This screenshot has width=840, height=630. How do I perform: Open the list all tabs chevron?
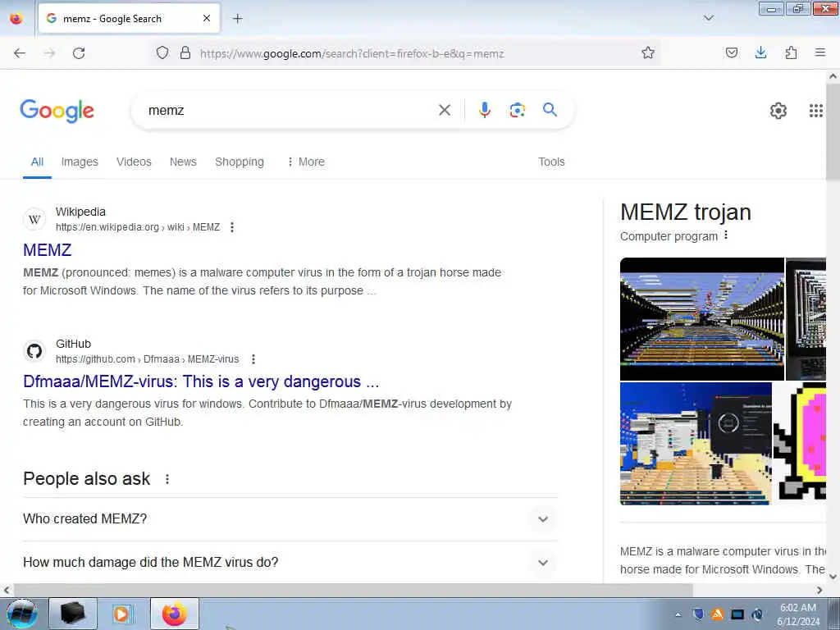pos(709,18)
